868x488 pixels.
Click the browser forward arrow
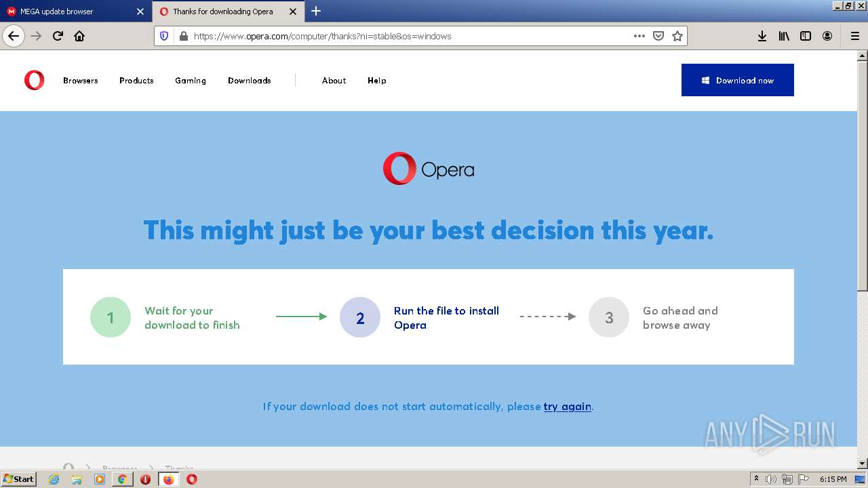pos(36,36)
